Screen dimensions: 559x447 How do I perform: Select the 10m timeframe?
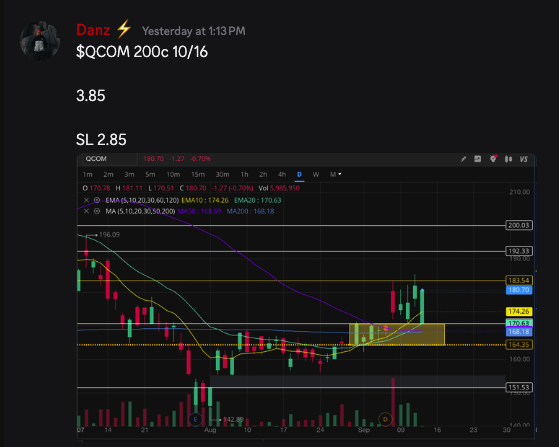coord(173,174)
